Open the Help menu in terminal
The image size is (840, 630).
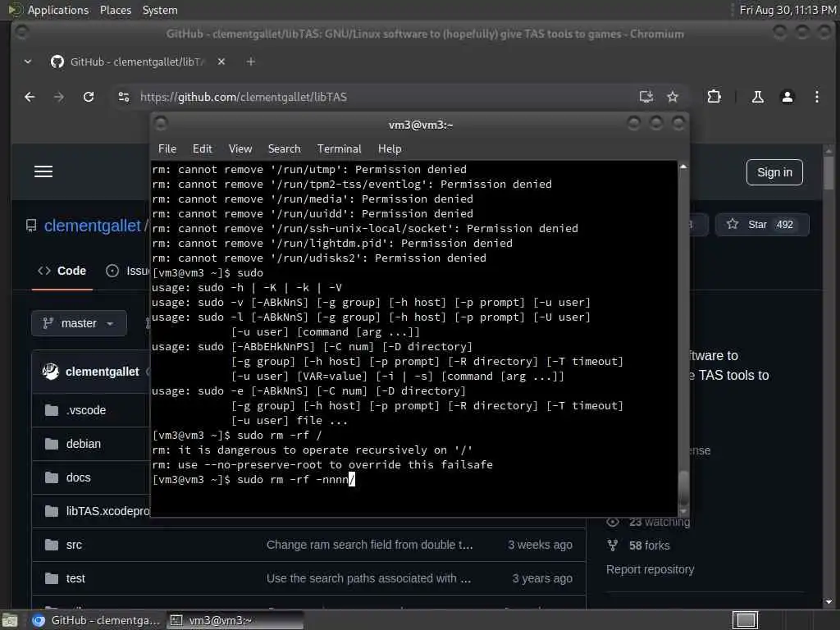click(x=390, y=149)
